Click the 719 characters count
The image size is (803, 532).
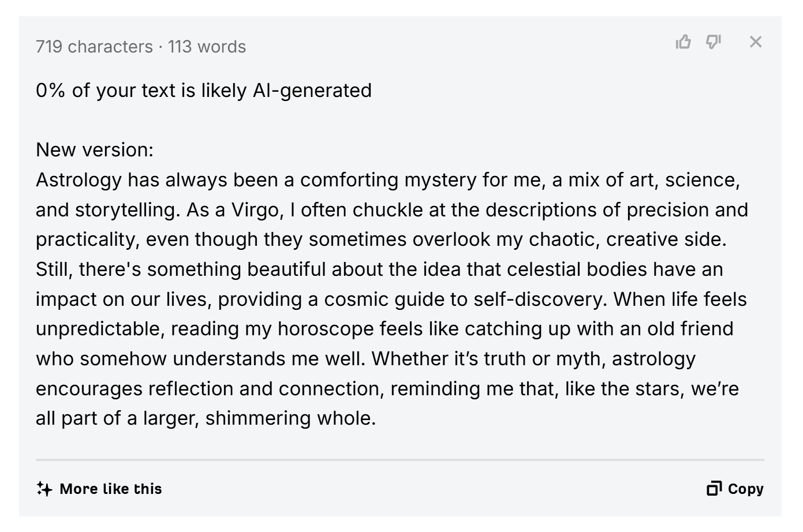point(94,47)
